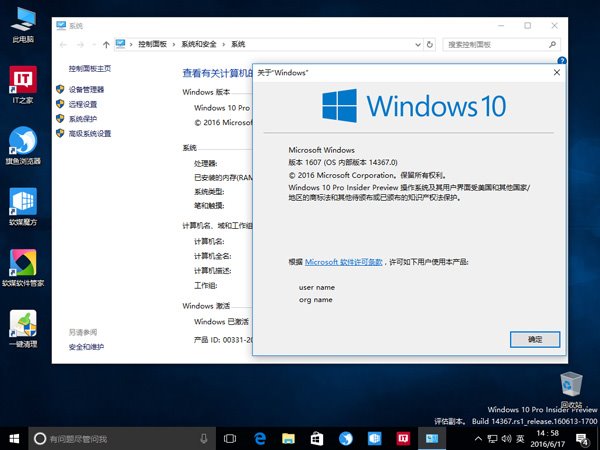This screenshot has height=450, width=600.
Task: Click the 确定 button in the About Windows dialog
Action: coord(535,339)
